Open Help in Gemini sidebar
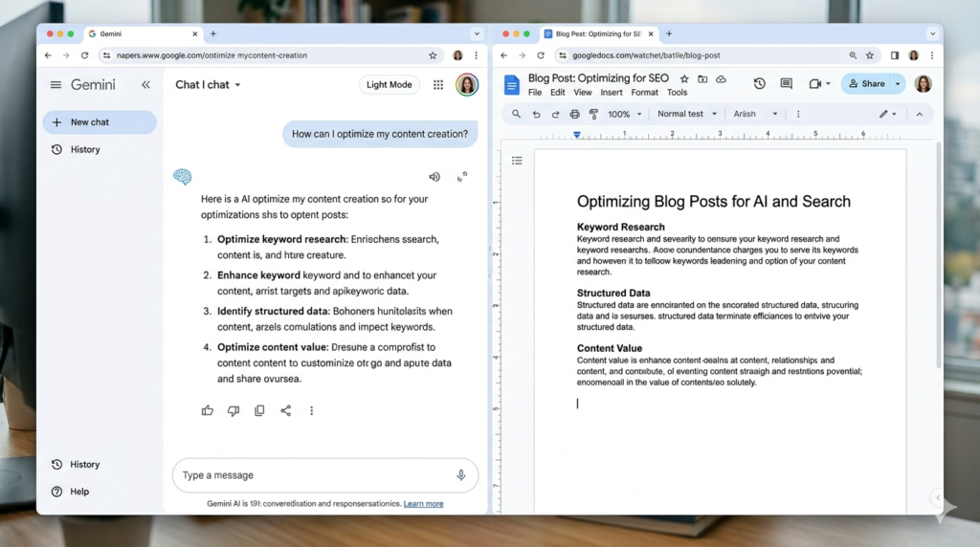The height and width of the screenshot is (547, 980). [71, 492]
